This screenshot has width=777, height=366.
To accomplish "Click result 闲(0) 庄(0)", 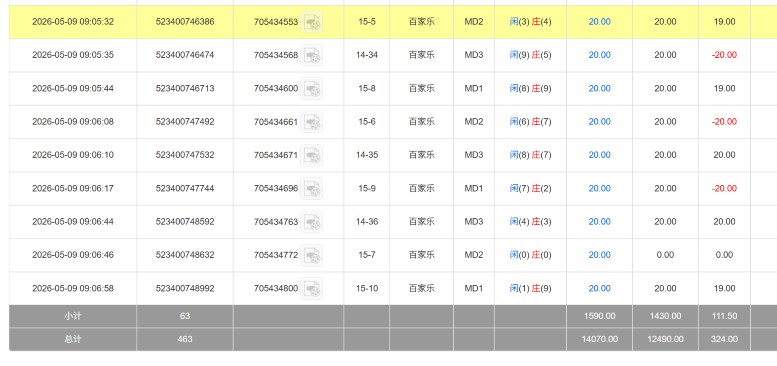I will click(530, 255).
